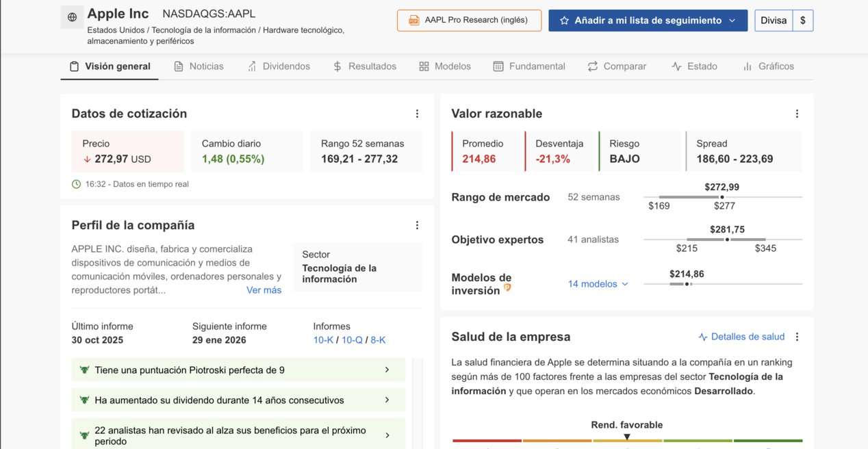This screenshot has height=449, width=868.
Task: Expand the 22 analistas han revisado insight
Action: pos(387,435)
